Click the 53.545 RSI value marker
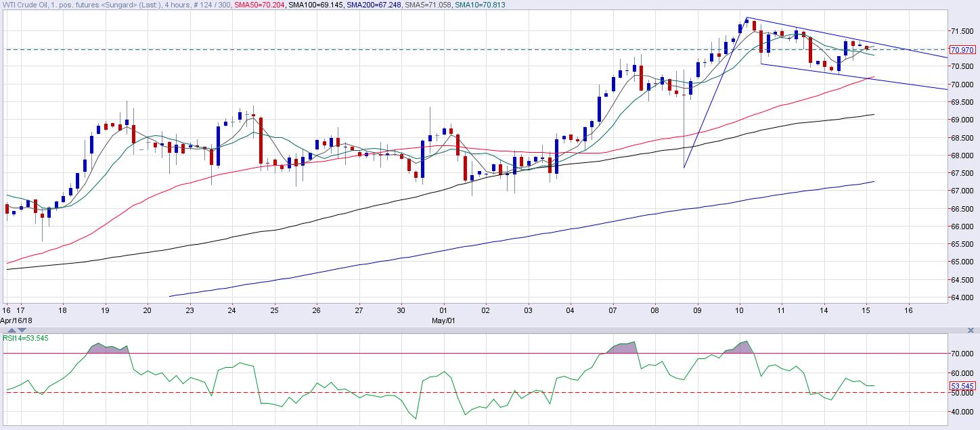The image size is (980, 430). coord(963,387)
